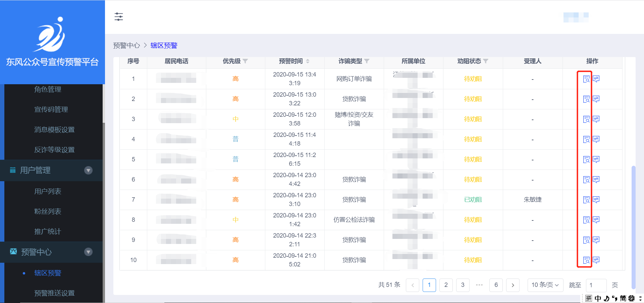Go to page 2 of results

[x=446, y=285]
